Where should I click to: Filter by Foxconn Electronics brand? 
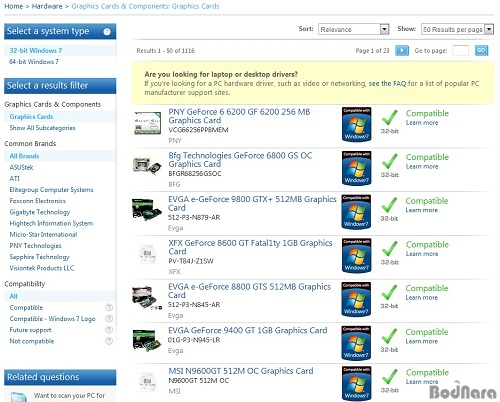tap(38, 201)
